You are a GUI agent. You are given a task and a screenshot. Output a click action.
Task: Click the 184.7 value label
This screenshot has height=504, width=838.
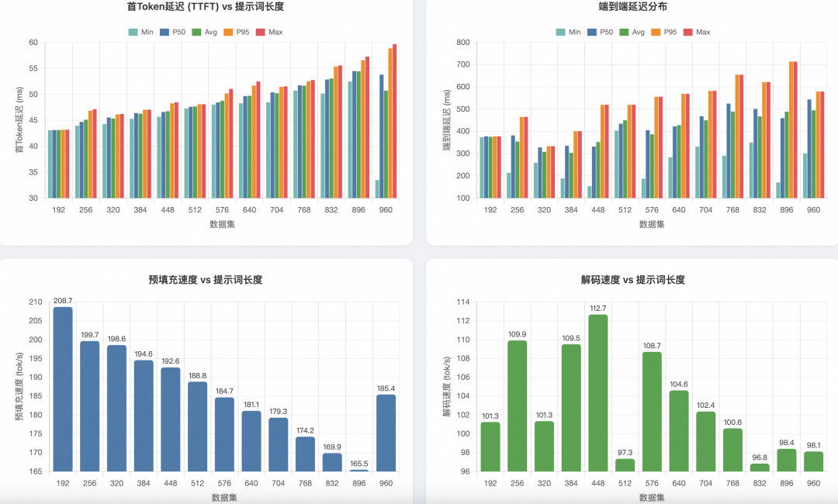(224, 392)
